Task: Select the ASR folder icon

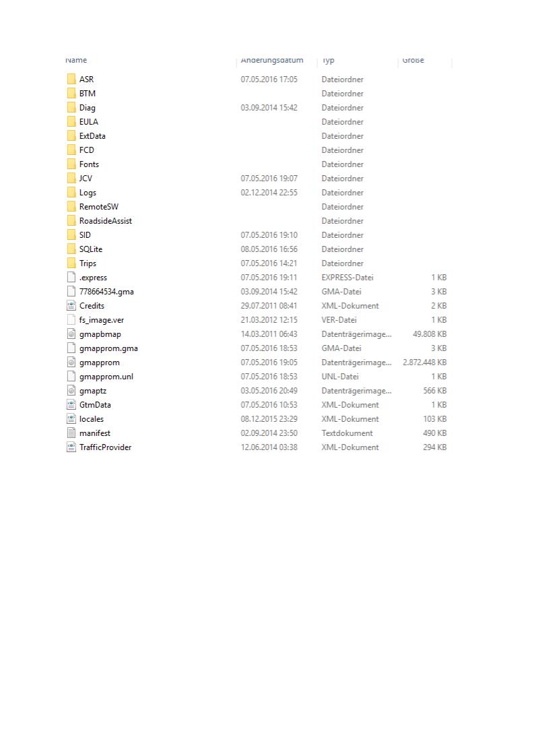Action: tap(71, 79)
